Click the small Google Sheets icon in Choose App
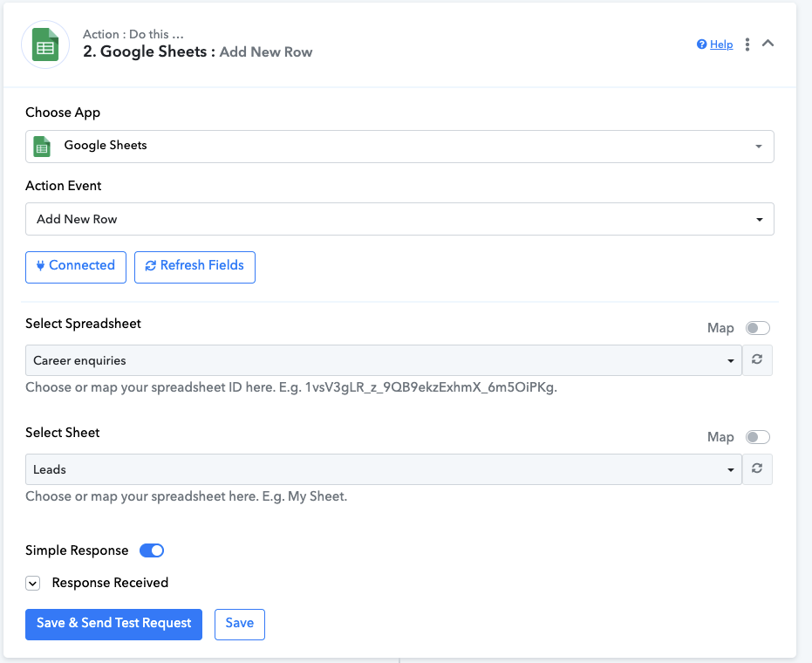 [x=42, y=147]
